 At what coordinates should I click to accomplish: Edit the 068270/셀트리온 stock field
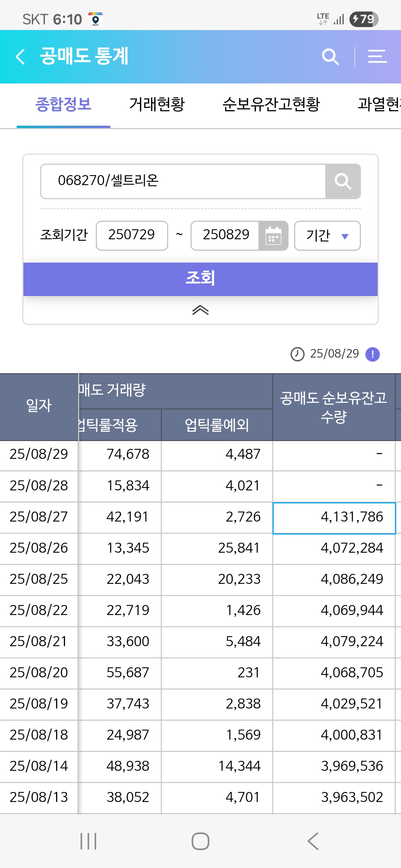[x=183, y=181]
